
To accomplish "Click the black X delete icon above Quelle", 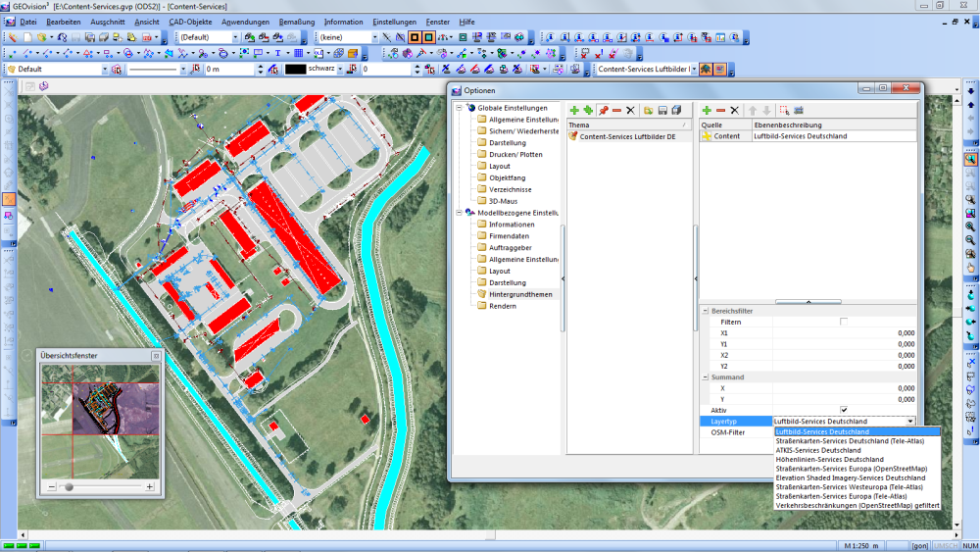I will (x=734, y=111).
